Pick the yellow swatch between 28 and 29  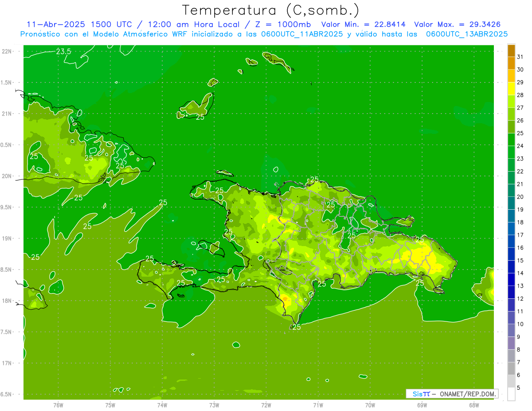click(511, 89)
